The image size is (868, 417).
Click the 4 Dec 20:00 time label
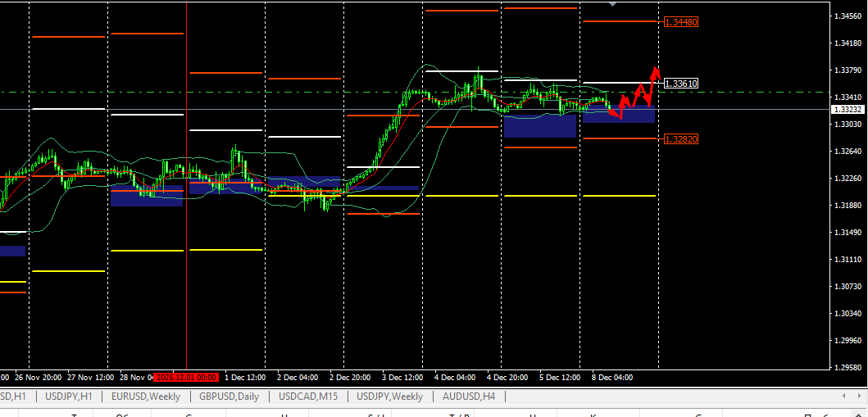(x=507, y=377)
